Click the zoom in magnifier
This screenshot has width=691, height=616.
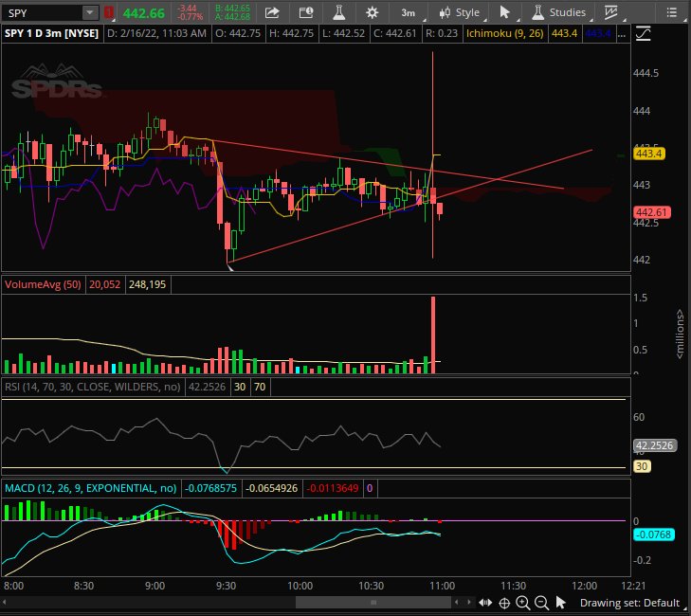pos(523,603)
